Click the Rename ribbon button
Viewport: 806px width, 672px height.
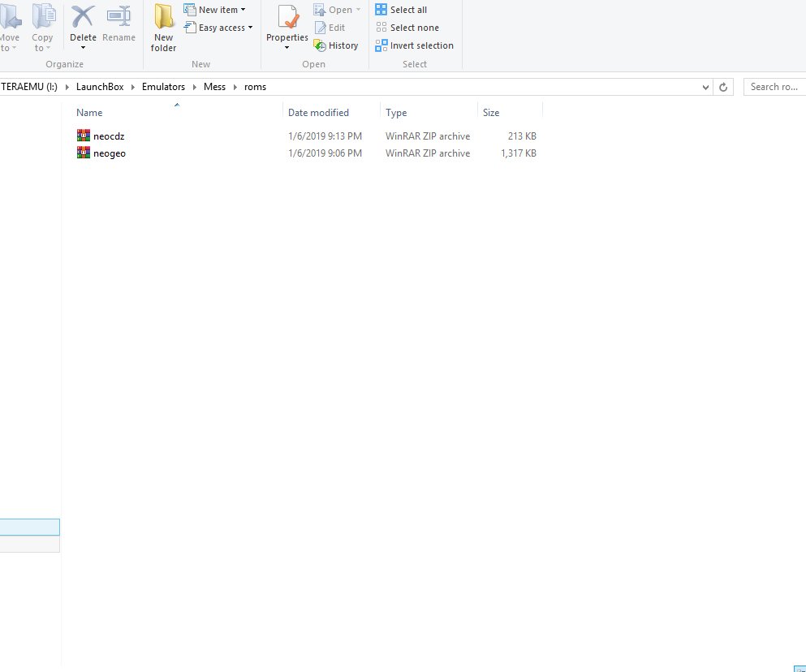[x=119, y=24]
